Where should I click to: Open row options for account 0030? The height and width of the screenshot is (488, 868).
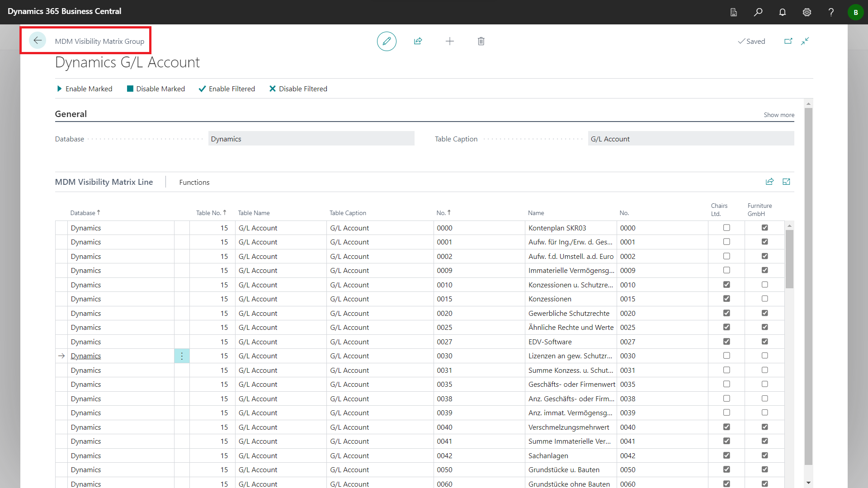click(182, 356)
